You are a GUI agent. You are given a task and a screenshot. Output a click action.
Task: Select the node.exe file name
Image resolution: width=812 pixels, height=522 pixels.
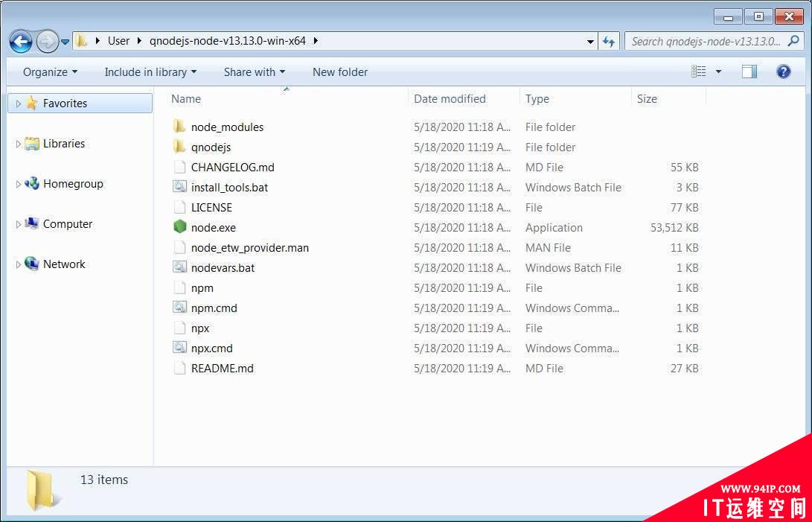[x=214, y=228]
